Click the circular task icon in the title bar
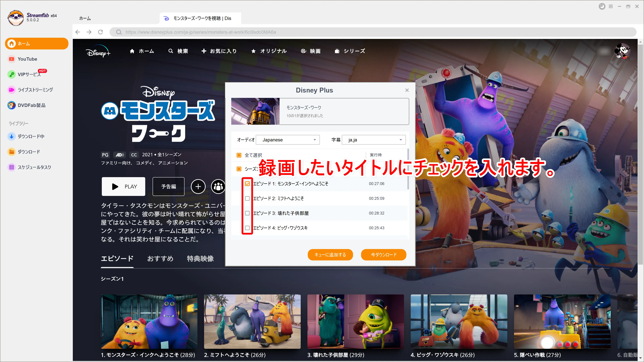Image resolution: width=644 pixels, height=362 pixels. coord(602,7)
